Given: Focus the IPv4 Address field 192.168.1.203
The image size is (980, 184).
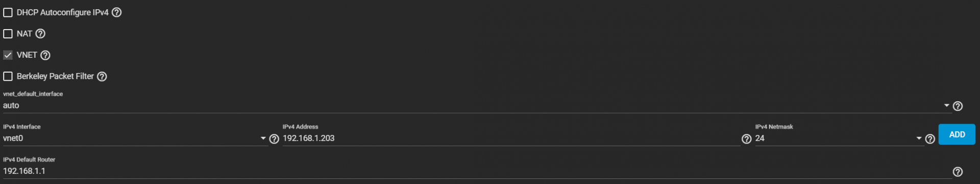Looking at the screenshot, I should click(511, 139).
